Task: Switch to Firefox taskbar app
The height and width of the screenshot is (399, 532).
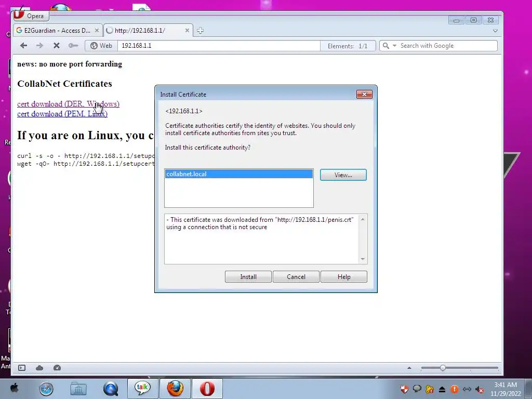Action: click(175, 389)
